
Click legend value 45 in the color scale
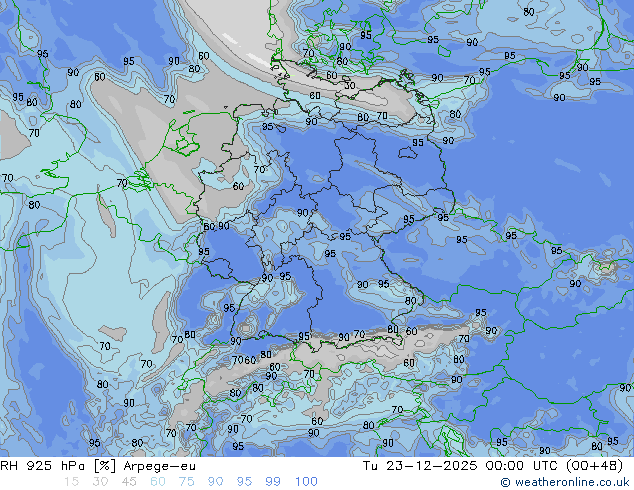129,482
